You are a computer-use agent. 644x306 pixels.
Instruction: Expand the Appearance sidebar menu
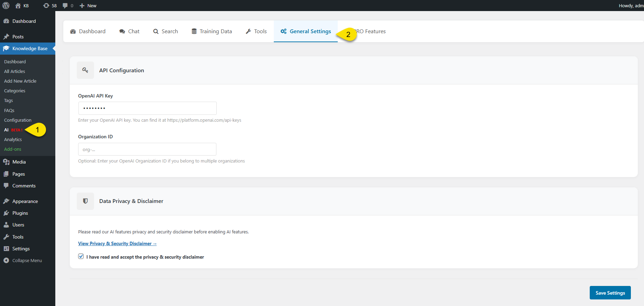click(x=25, y=201)
